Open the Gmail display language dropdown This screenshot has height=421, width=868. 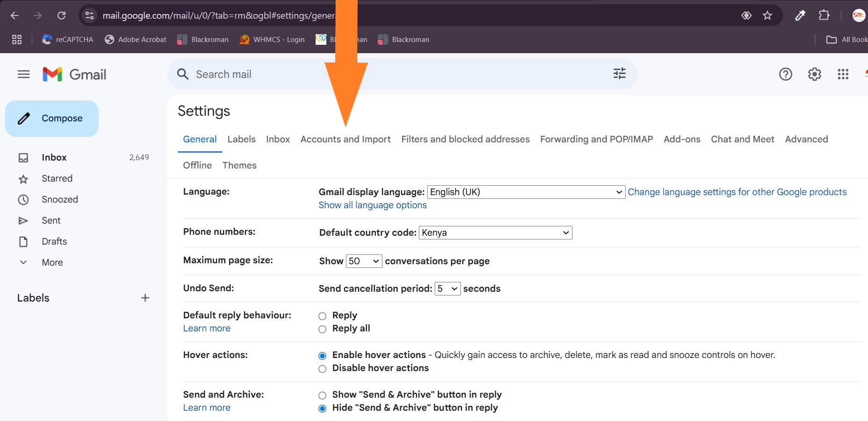[526, 191]
